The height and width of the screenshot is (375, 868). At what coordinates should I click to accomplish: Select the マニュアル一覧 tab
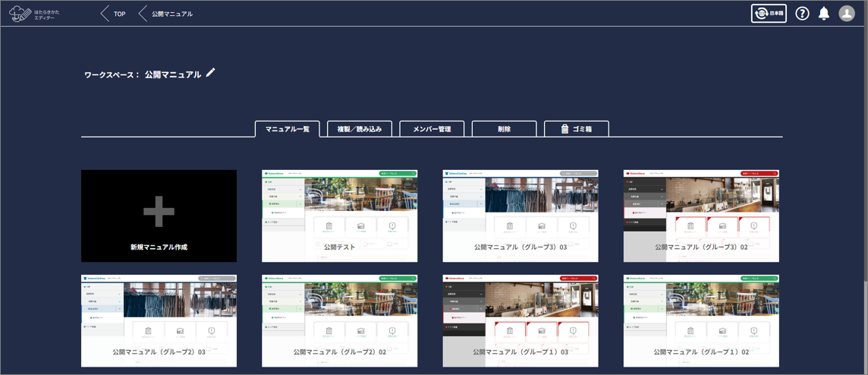287,129
